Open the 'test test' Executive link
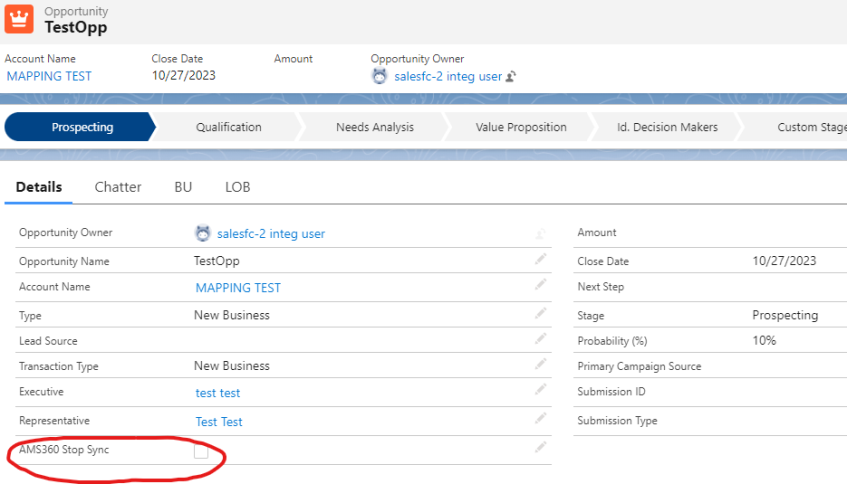847x484 pixels. point(218,393)
